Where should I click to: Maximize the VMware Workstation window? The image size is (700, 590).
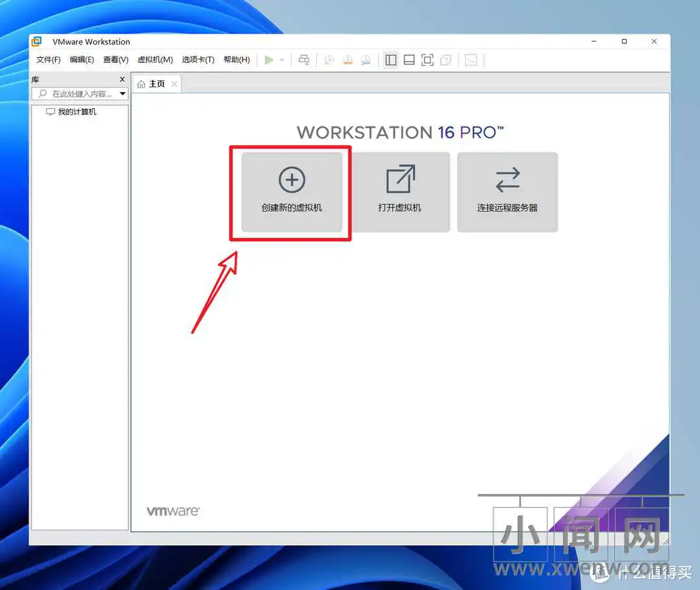tap(624, 41)
